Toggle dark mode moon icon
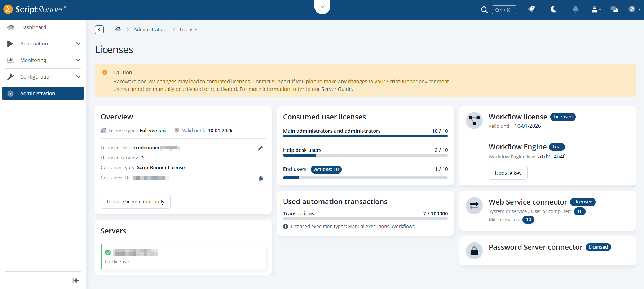The height and width of the screenshot is (289, 644). point(553,9)
